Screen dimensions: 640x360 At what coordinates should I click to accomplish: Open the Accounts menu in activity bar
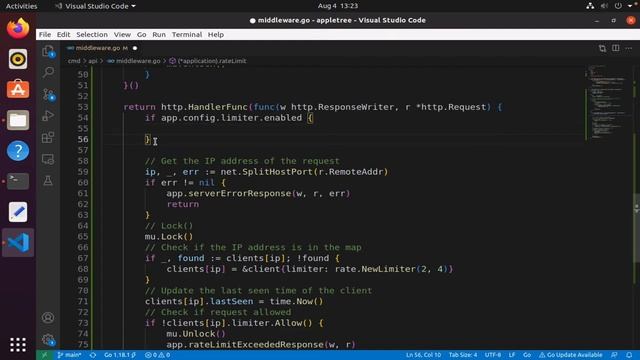click(x=48, y=318)
